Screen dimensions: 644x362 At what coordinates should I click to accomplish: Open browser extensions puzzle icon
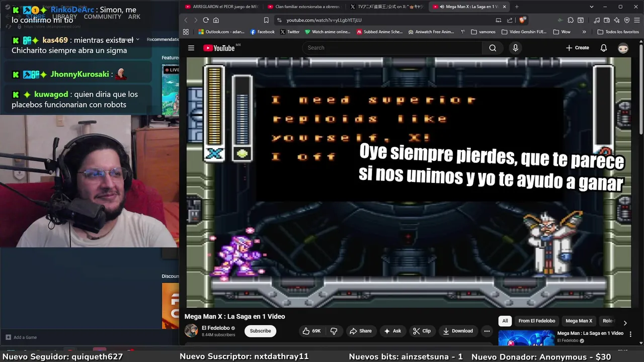[571, 20]
